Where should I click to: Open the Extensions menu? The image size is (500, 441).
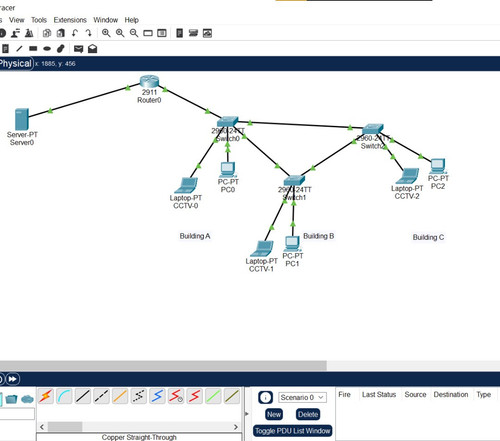click(70, 20)
